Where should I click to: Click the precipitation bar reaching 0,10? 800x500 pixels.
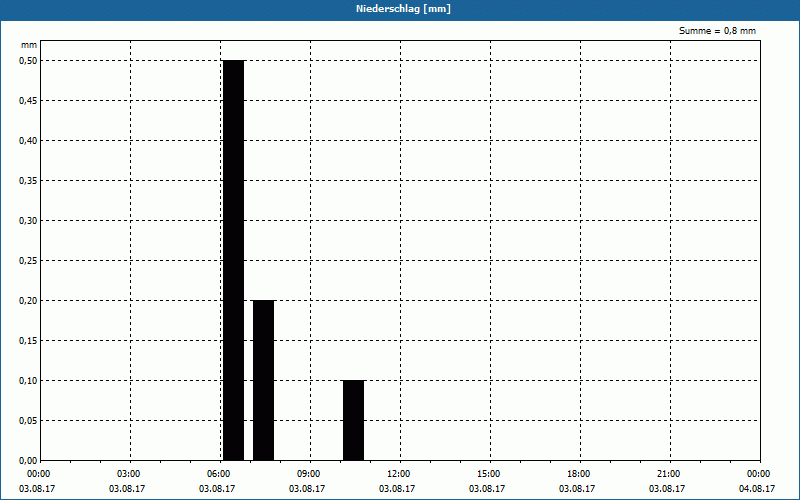coord(354,420)
